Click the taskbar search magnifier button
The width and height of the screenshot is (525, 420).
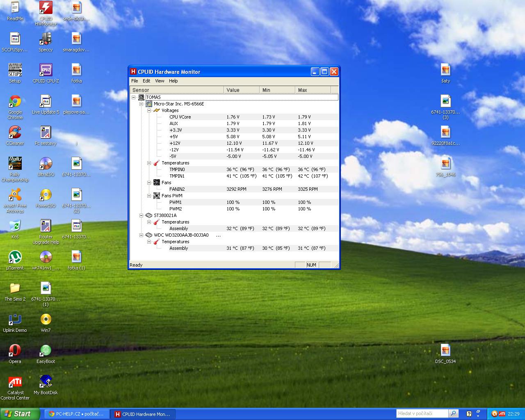453,413
